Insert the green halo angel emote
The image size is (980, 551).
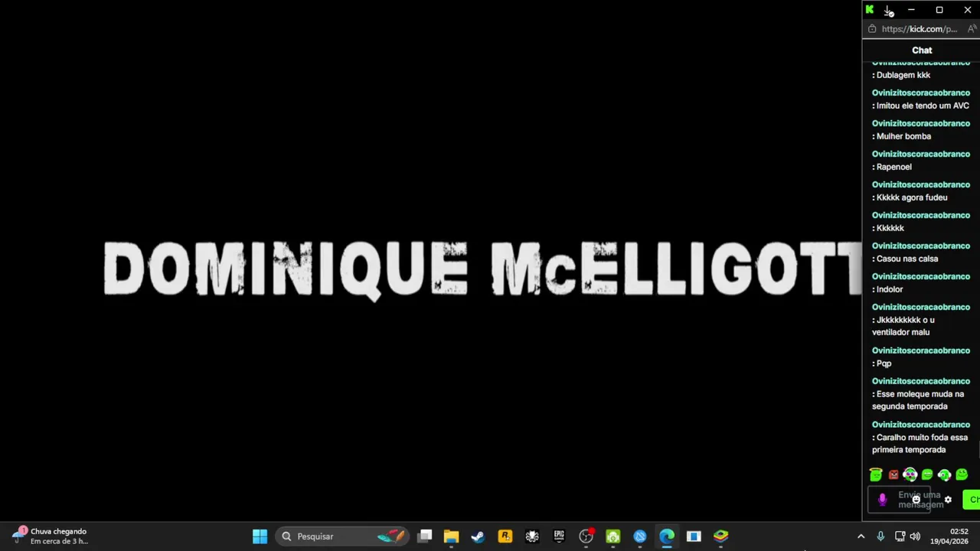(x=876, y=474)
